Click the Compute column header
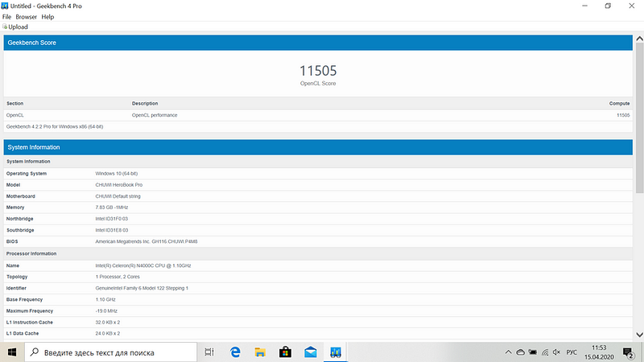The width and height of the screenshot is (644, 362). [x=619, y=104]
